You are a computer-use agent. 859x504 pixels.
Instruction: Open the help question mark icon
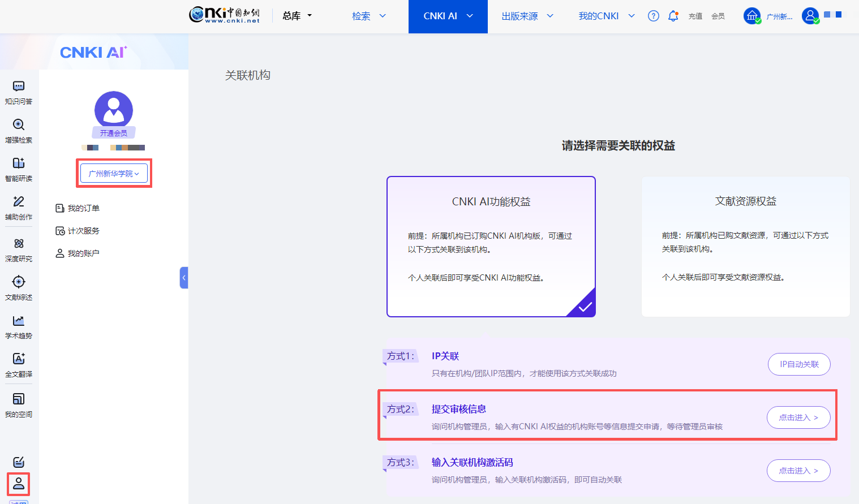tap(654, 16)
